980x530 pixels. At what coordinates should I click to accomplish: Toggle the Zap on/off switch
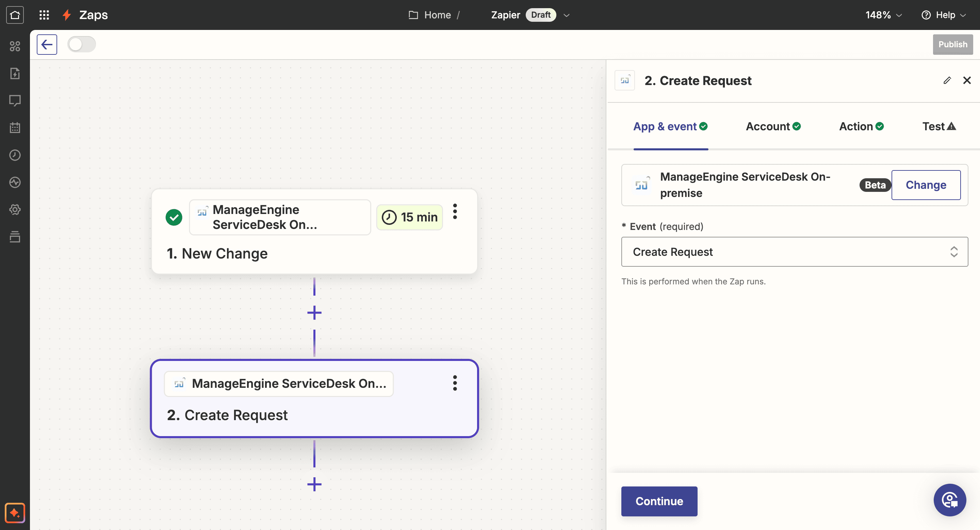tap(81, 45)
